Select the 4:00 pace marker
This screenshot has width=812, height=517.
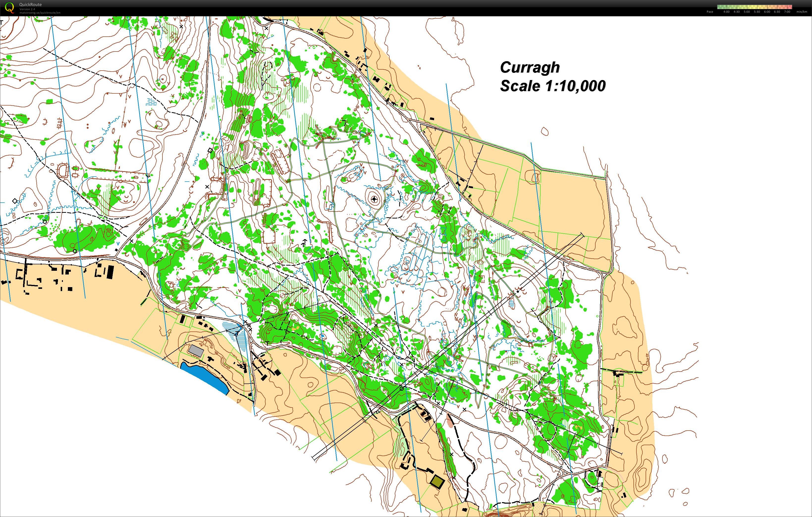coord(726,12)
